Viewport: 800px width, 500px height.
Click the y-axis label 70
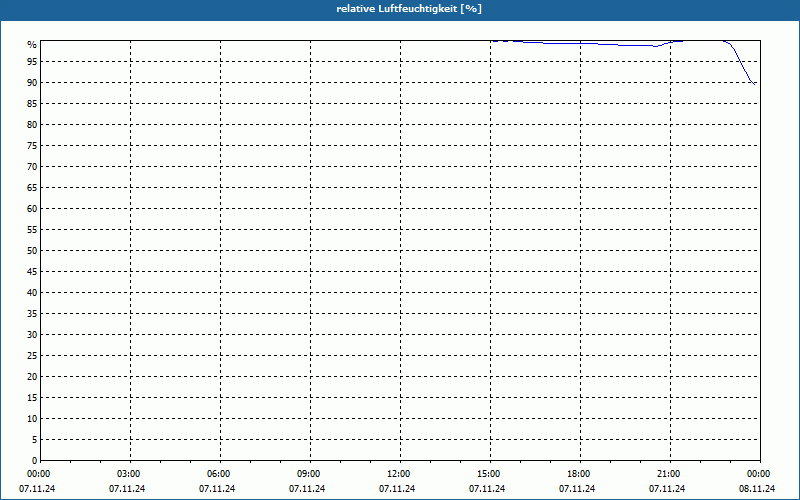coord(32,167)
